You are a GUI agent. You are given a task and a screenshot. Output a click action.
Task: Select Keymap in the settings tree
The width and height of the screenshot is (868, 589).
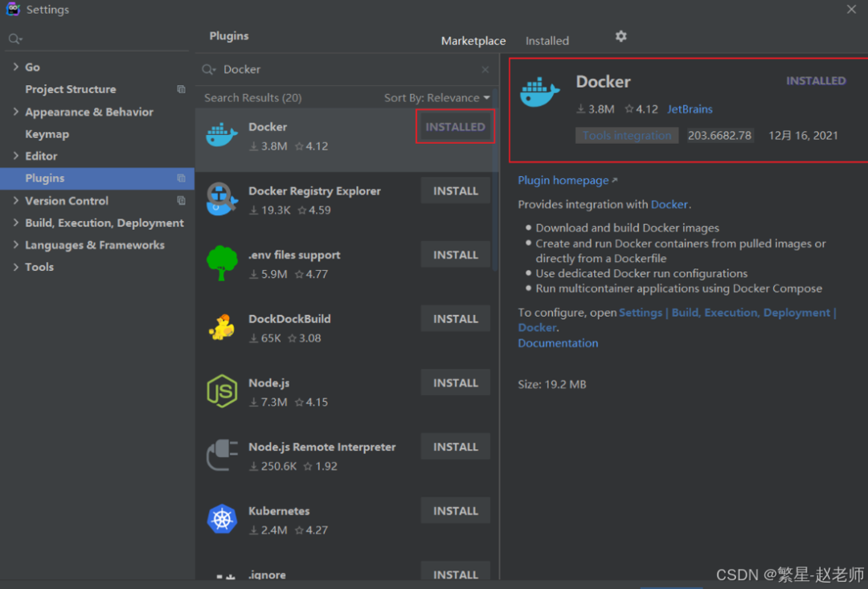47,134
